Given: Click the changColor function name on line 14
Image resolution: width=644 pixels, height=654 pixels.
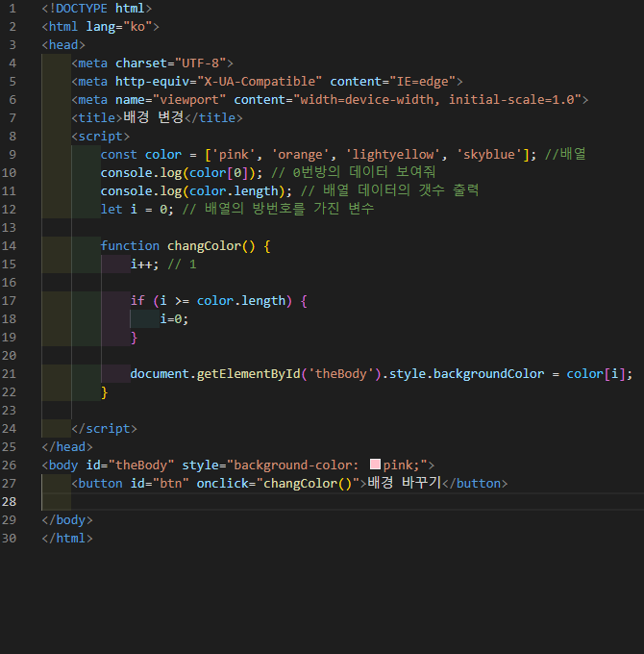Looking at the screenshot, I should pos(204,245).
